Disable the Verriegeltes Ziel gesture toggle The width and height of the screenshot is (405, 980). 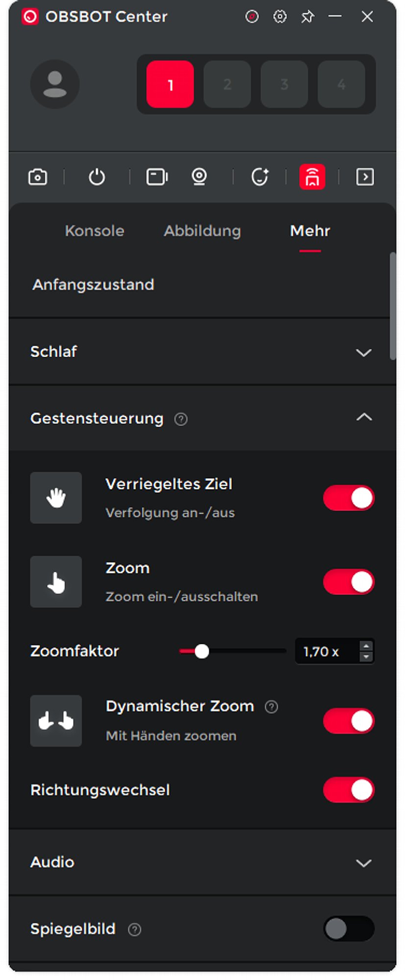[x=349, y=498]
